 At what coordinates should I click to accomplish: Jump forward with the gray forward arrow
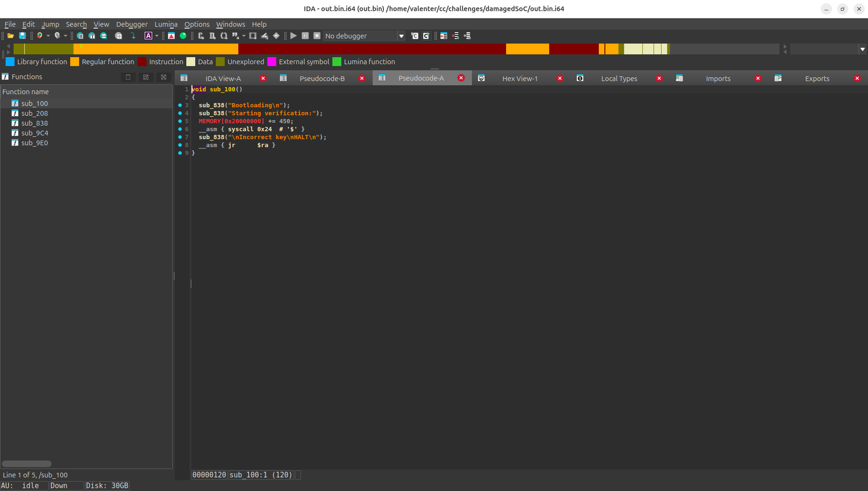(57, 36)
